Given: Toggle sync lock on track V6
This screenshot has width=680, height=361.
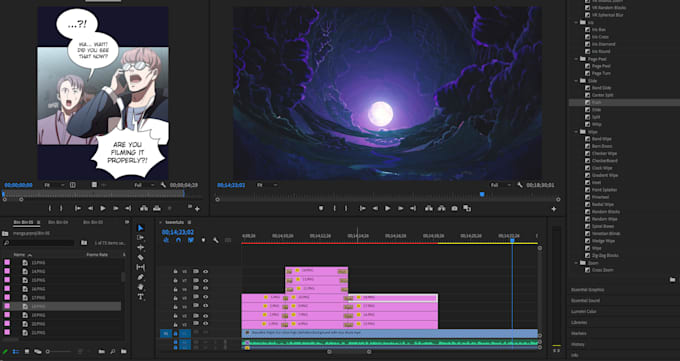Looking at the screenshot, I should pos(196,289).
